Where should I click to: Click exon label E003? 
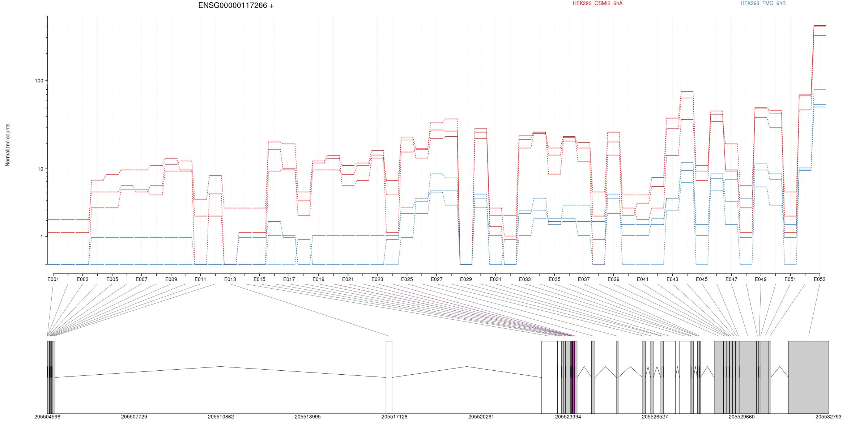[x=83, y=280]
